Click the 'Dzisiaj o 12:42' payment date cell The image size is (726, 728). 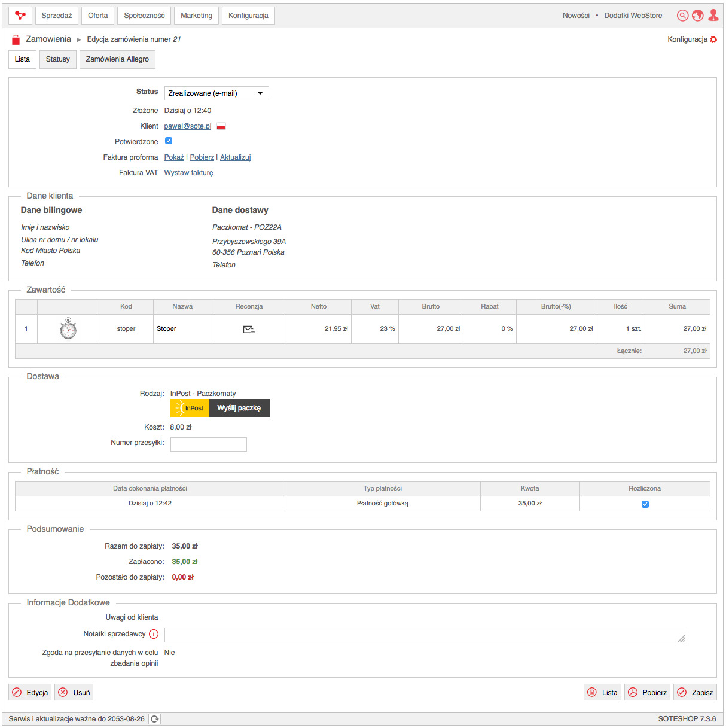(x=150, y=504)
